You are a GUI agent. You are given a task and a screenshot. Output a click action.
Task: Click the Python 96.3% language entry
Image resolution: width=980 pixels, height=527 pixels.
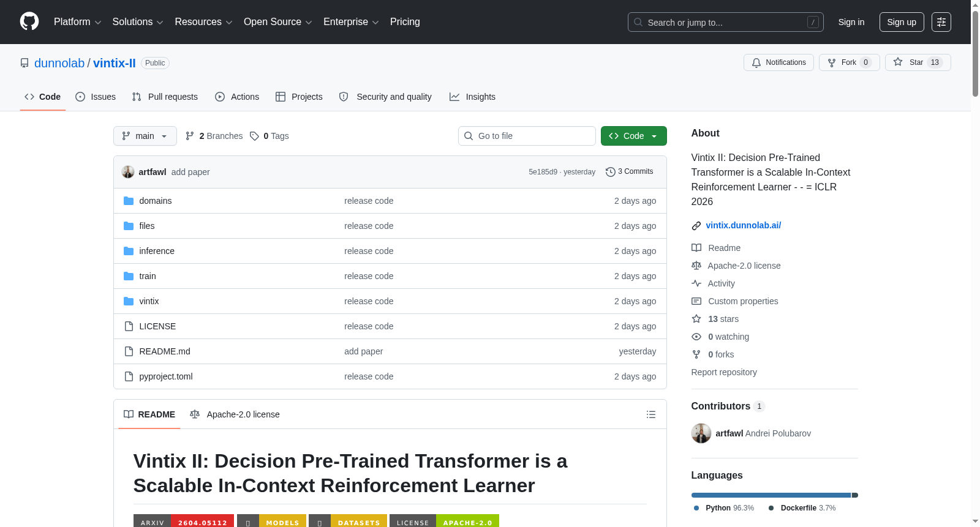pos(724,508)
